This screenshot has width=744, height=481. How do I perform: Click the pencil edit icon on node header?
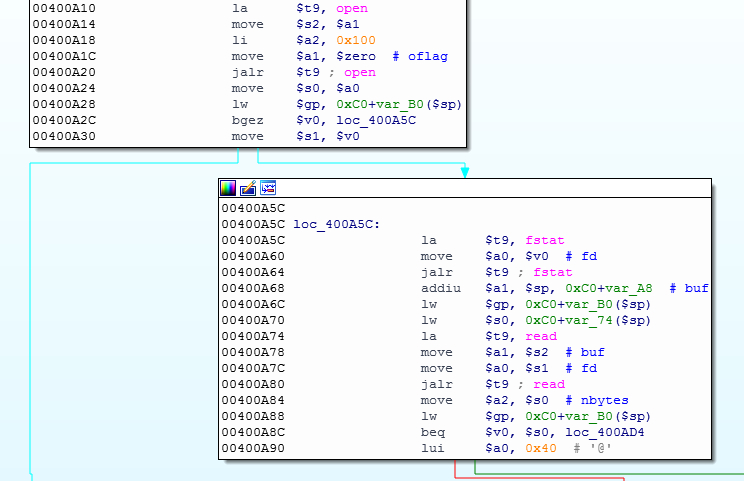[x=248, y=188]
